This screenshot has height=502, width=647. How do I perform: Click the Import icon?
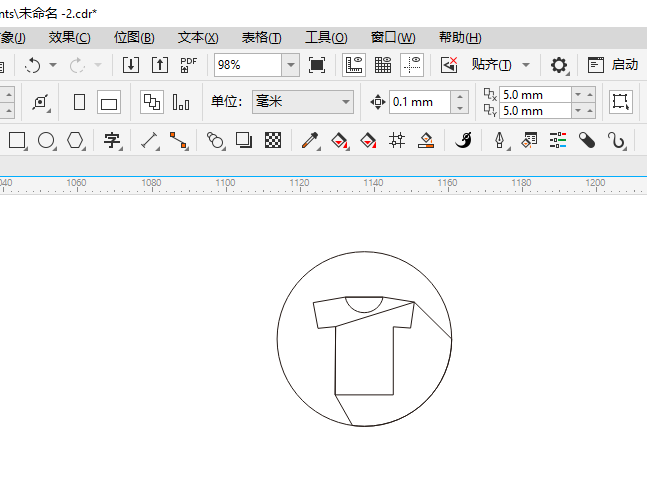point(131,65)
